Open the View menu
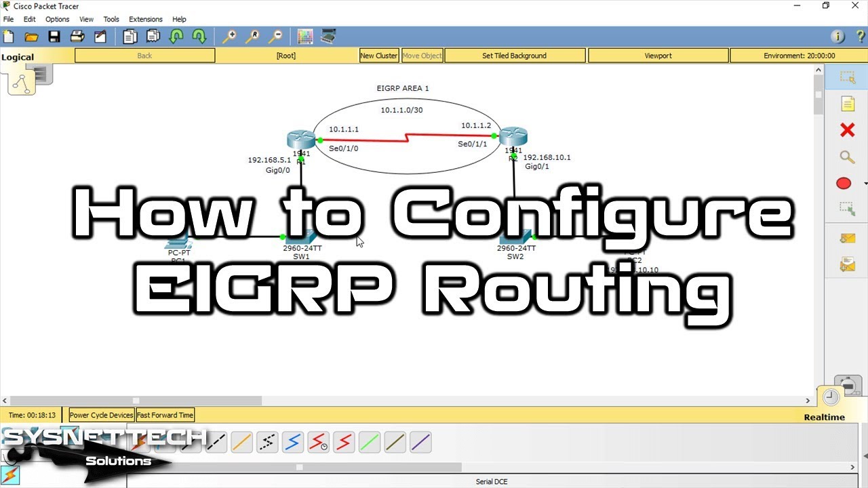Screen dimensions: 868x488 (87, 19)
